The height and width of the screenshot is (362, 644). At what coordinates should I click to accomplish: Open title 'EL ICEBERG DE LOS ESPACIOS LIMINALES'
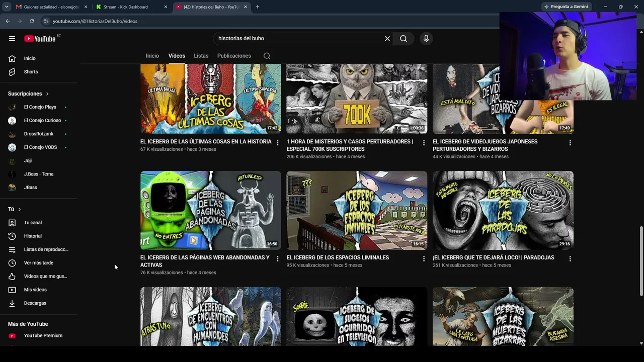pyautogui.click(x=338, y=257)
